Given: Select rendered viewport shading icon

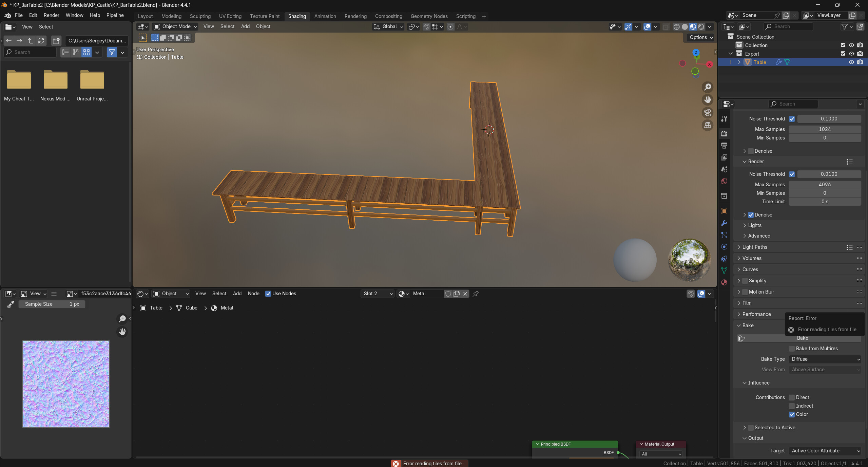Looking at the screenshot, I should tap(701, 27).
